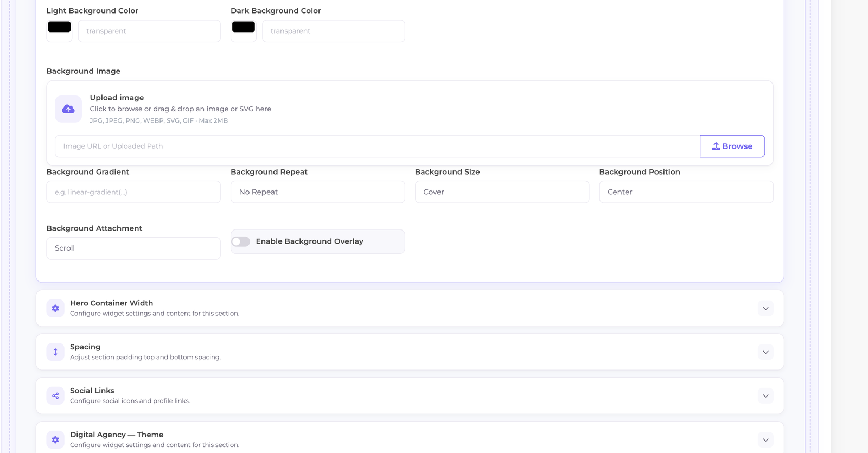
Task: Click the cloud upload icon
Action: (68, 109)
